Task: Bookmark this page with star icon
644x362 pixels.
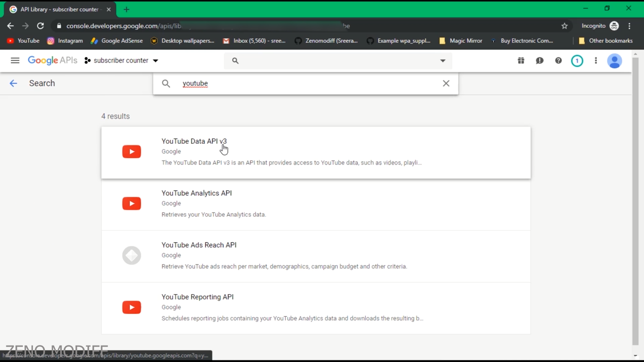Action: point(564,26)
